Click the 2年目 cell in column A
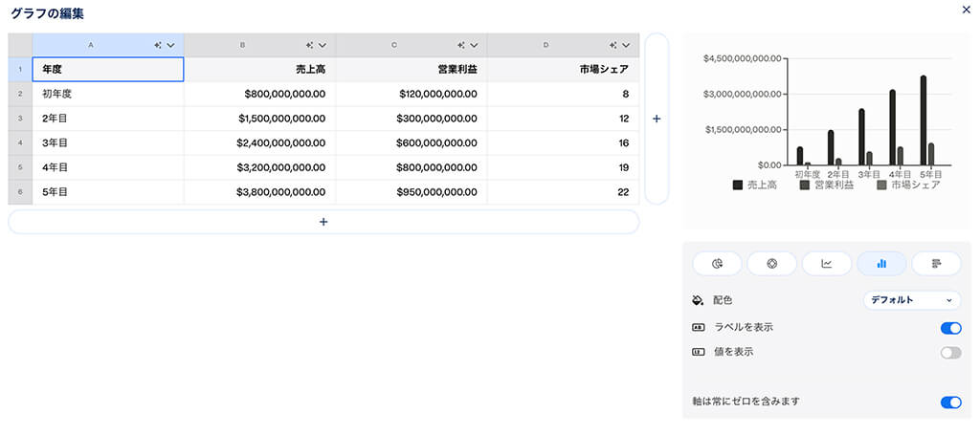The width and height of the screenshot is (980, 435). pos(108,119)
